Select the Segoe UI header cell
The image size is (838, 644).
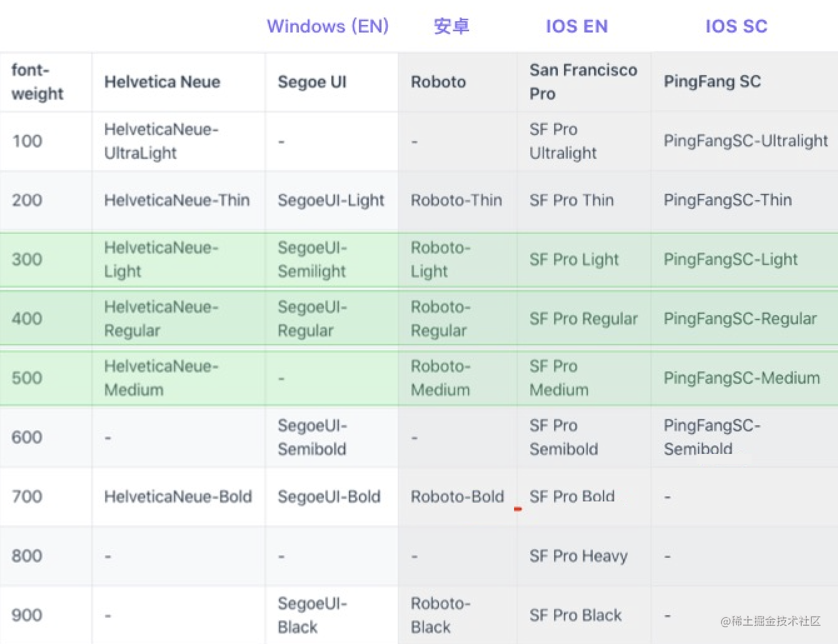331,82
